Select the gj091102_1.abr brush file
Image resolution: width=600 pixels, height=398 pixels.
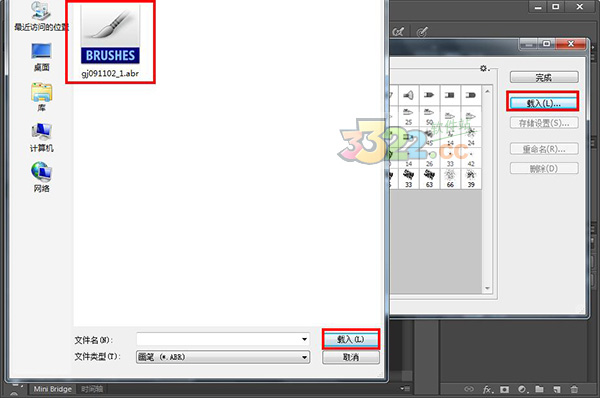110,41
